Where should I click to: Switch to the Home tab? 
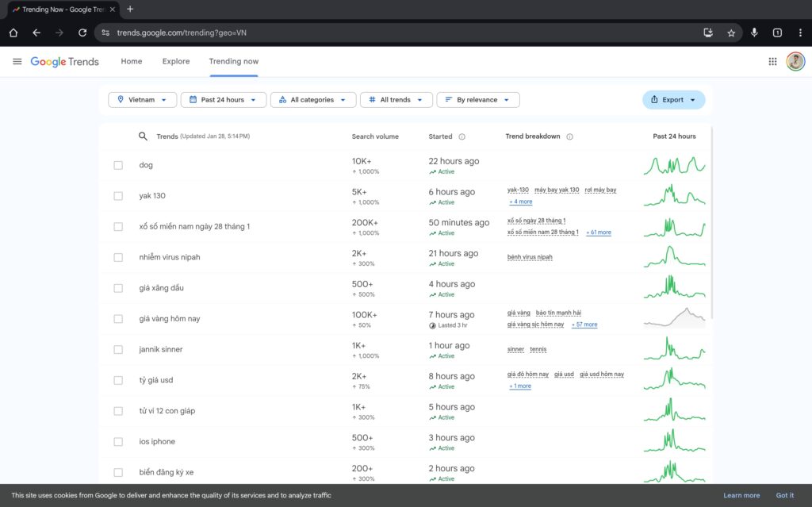coord(132,61)
